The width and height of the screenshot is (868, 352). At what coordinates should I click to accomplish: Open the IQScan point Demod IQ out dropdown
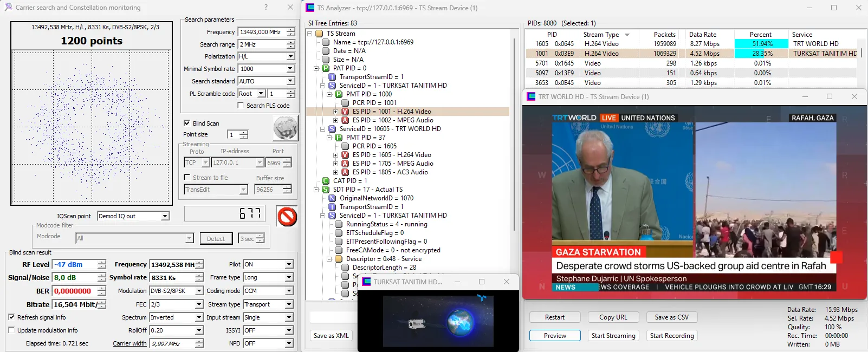(165, 216)
